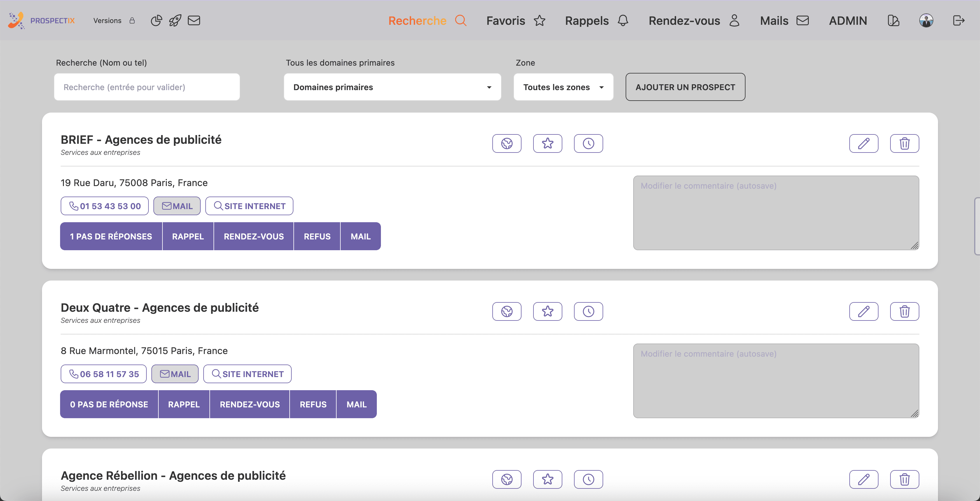
Task: Click MAIL status button for Deux Quatre
Action: click(x=356, y=404)
